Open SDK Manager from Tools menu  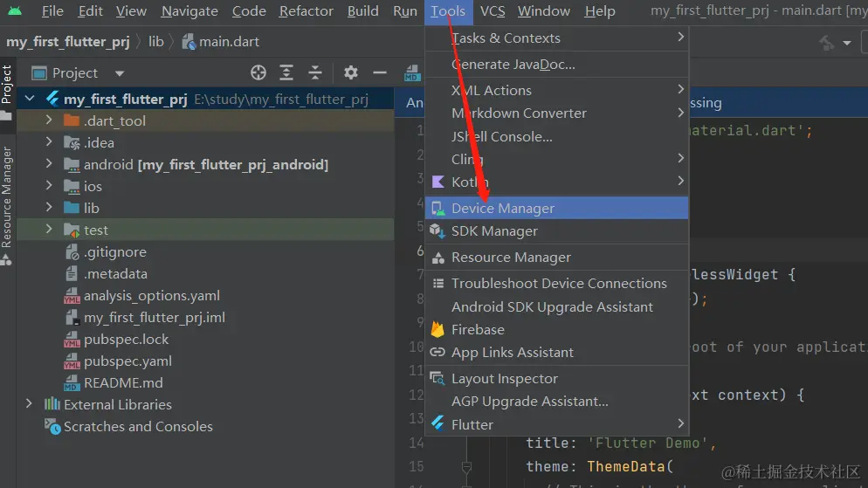(557, 231)
